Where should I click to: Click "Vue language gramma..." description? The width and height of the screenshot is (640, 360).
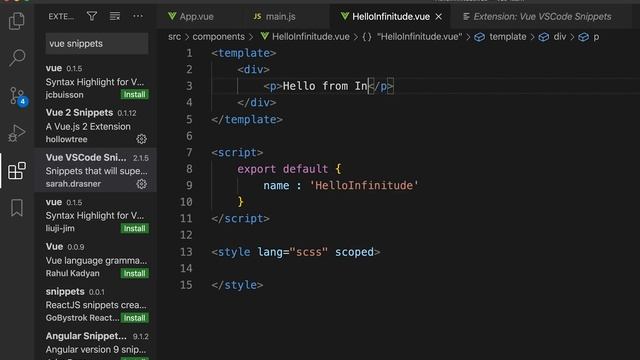96,260
